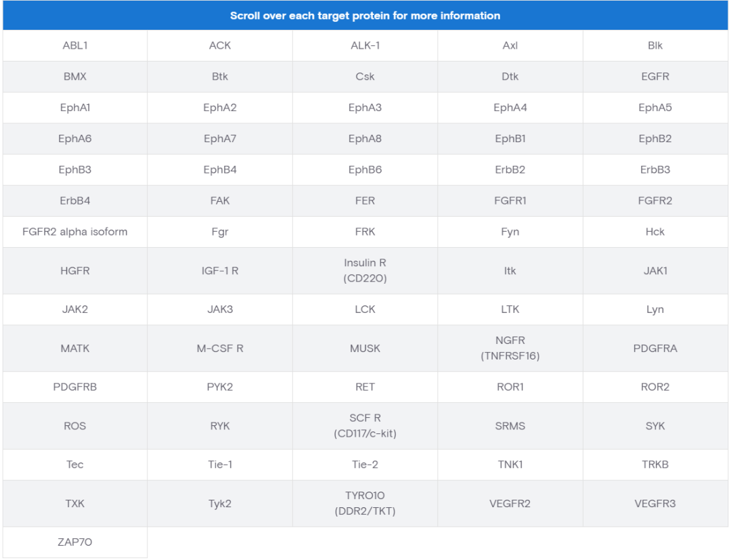Click the Btk protein cell

[220, 77]
